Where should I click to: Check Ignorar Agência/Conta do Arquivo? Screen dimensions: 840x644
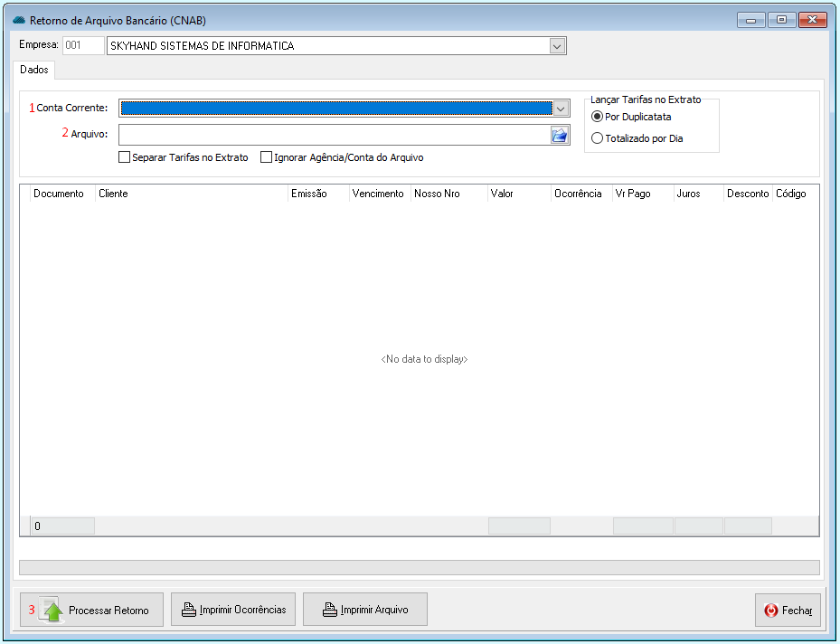[266, 157]
